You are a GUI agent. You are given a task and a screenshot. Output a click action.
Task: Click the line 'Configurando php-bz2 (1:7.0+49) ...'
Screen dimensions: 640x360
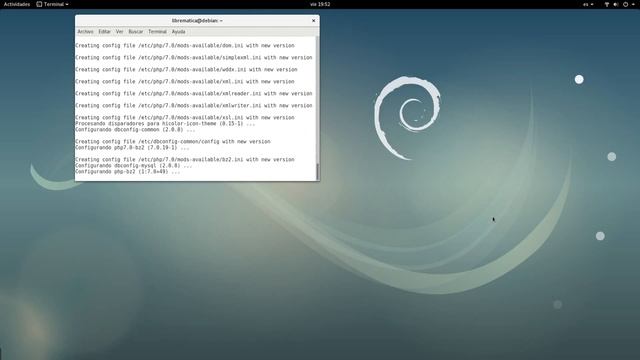(x=127, y=172)
